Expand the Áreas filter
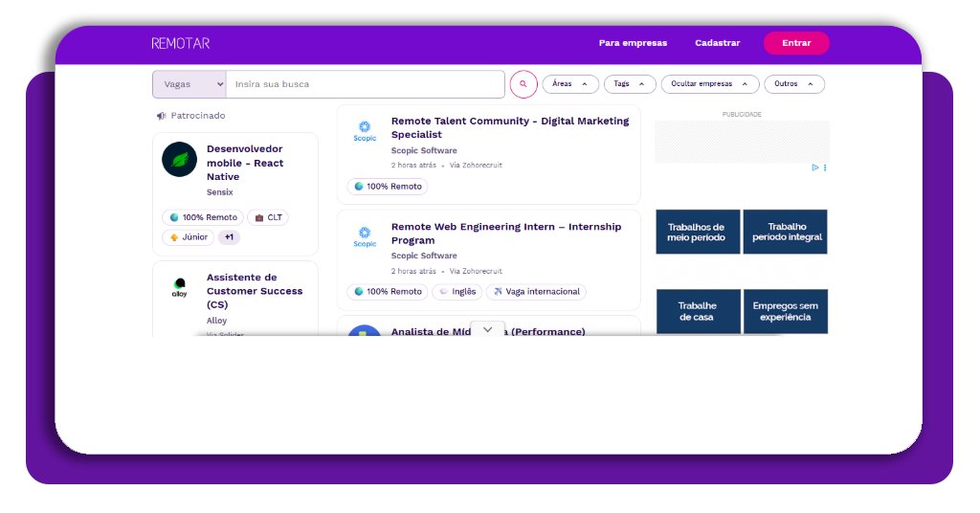980x513 pixels. (x=570, y=83)
